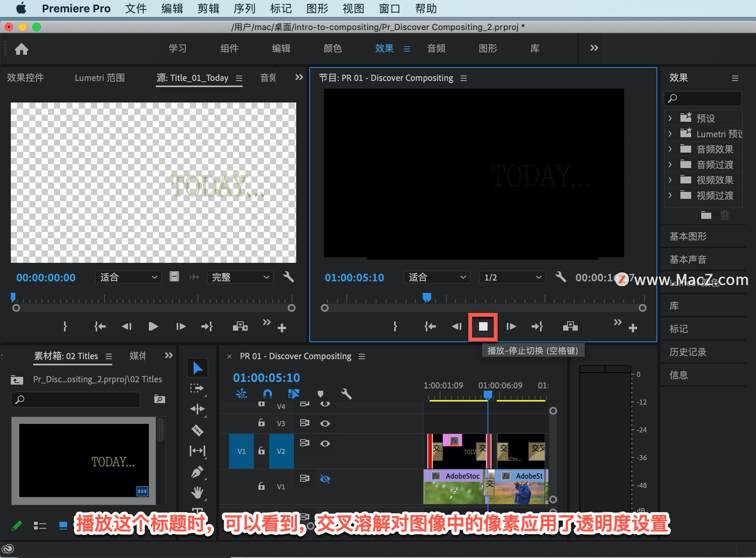The width and height of the screenshot is (756, 558).
Task: Select the Ripple Edit tool
Action: 197,409
